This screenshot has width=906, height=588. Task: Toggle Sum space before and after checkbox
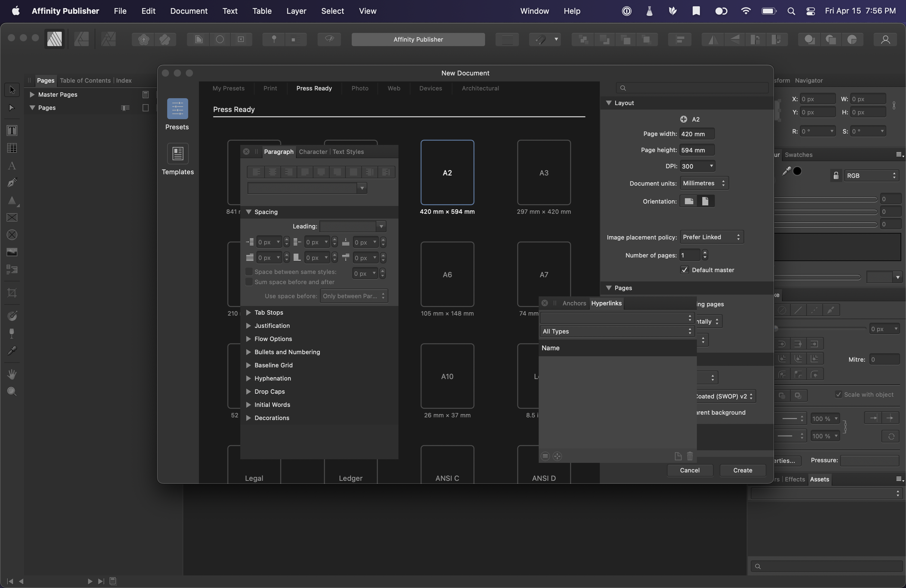click(x=249, y=282)
